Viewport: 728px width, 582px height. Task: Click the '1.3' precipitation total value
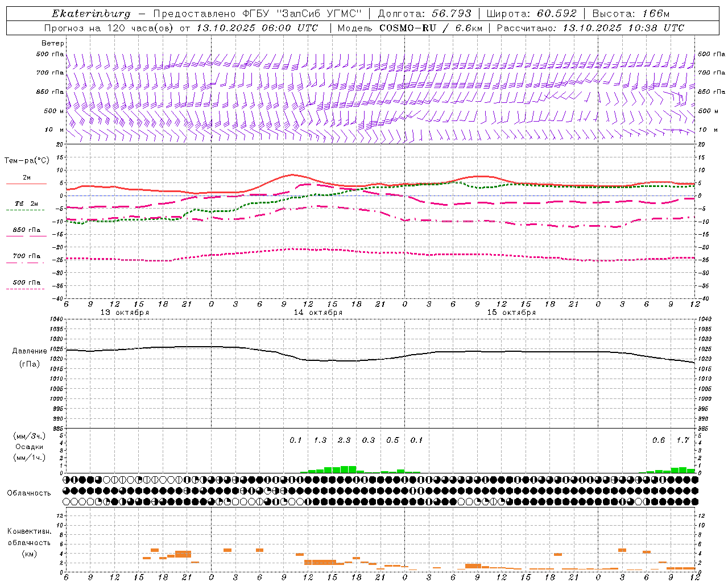tap(320, 440)
